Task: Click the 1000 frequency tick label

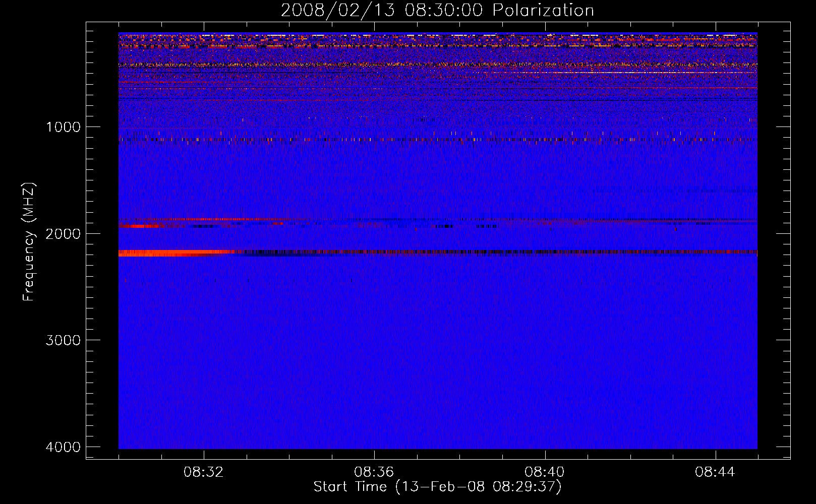Action: [x=63, y=127]
